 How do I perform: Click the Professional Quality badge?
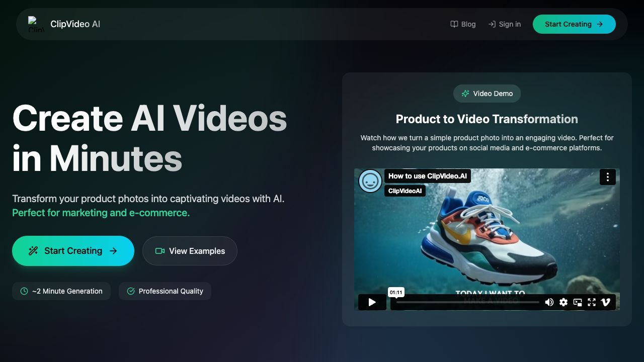pos(165,291)
